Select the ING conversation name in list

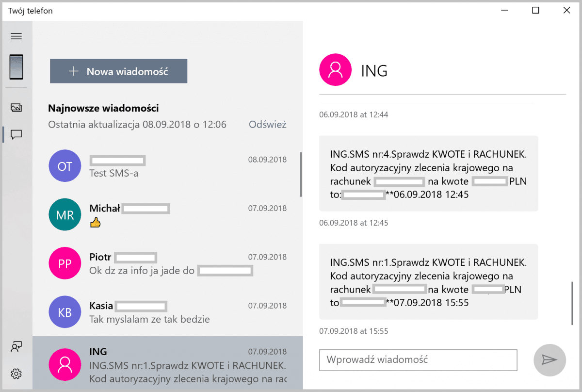click(x=98, y=351)
